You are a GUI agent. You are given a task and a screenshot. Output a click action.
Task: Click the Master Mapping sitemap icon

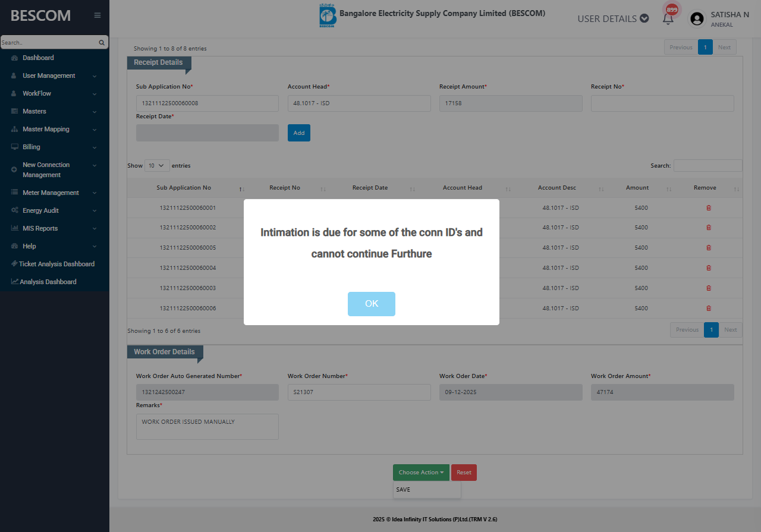point(14,129)
